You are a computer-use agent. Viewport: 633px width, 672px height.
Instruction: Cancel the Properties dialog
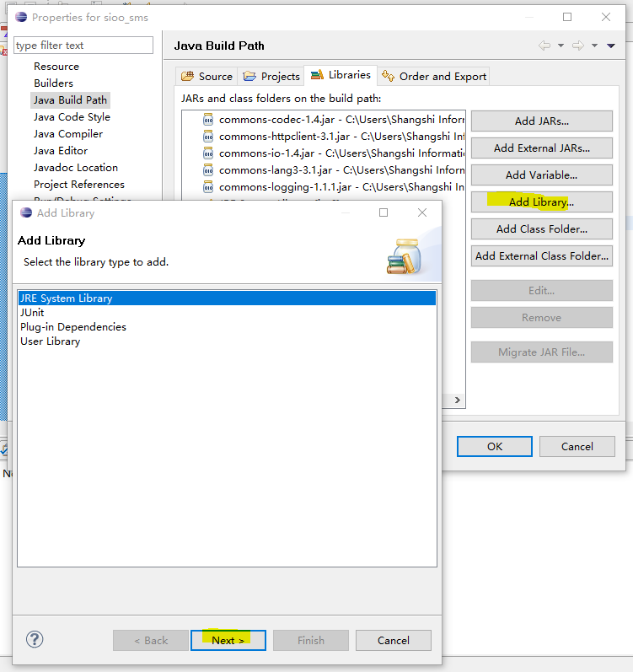(577, 447)
